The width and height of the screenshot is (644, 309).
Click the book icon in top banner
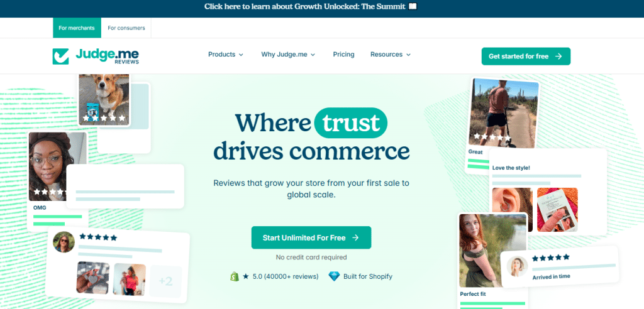[x=413, y=6]
